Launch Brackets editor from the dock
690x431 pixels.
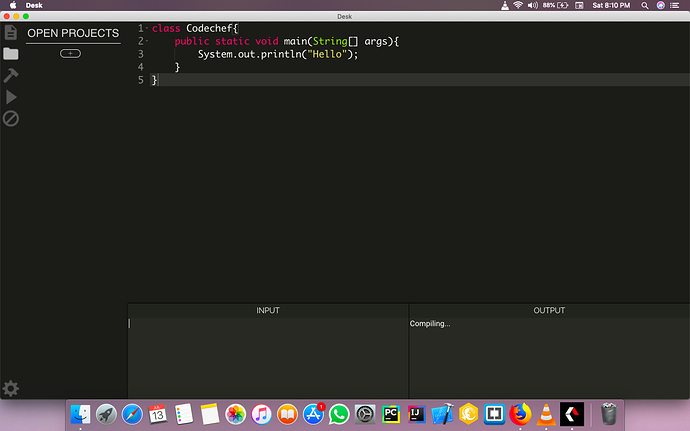point(494,414)
